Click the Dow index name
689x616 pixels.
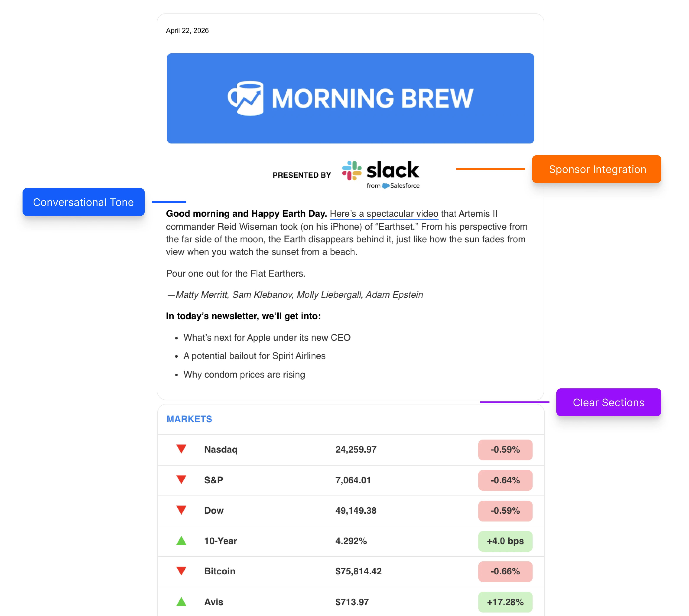[x=214, y=511]
